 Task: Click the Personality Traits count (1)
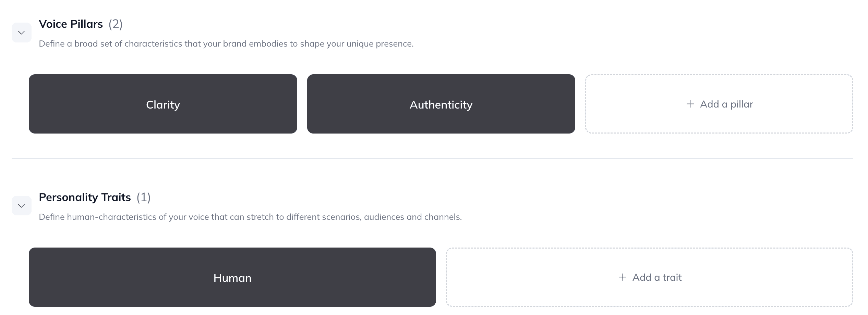(144, 197)
